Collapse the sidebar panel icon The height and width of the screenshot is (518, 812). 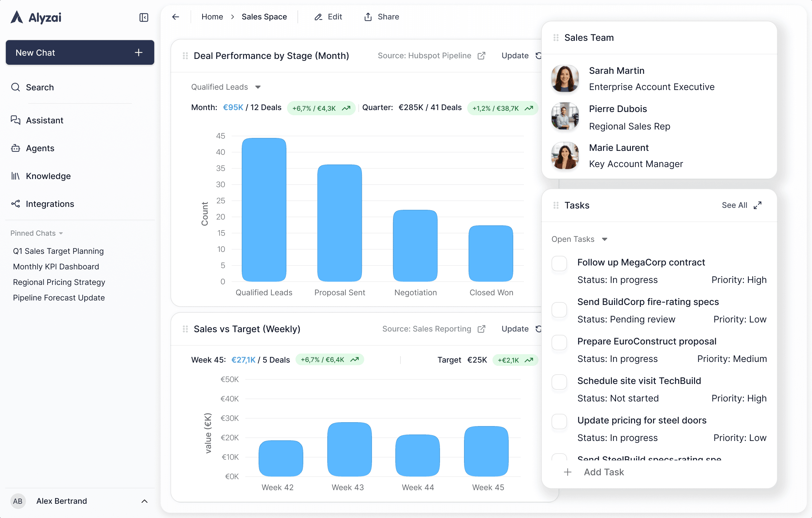coord(144,17)
